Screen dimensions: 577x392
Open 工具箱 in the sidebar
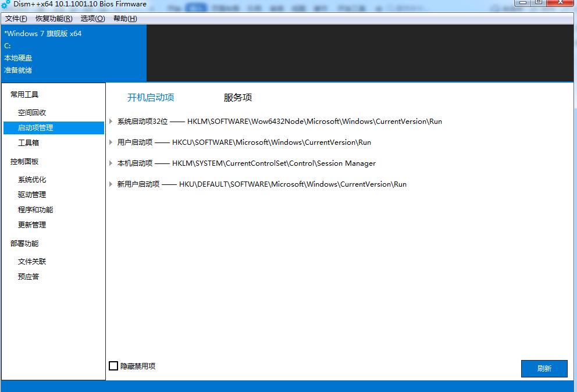pyautogui.click(x=29, y=143)
